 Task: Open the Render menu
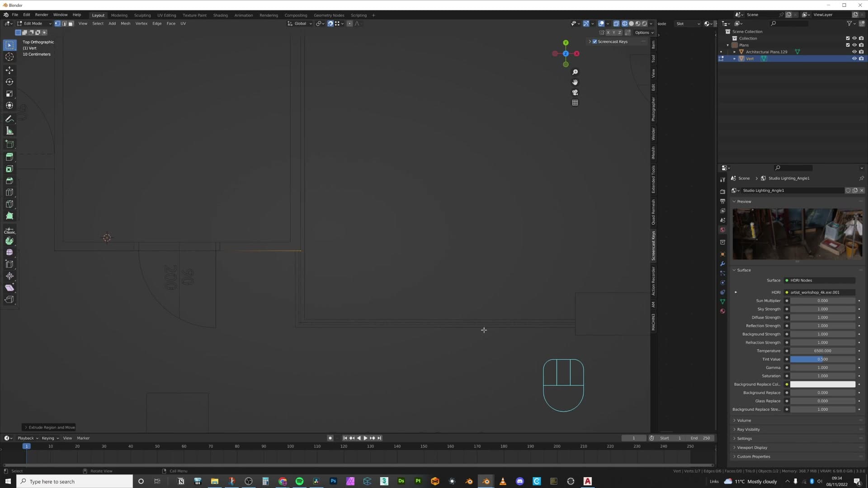click(42, 15)
